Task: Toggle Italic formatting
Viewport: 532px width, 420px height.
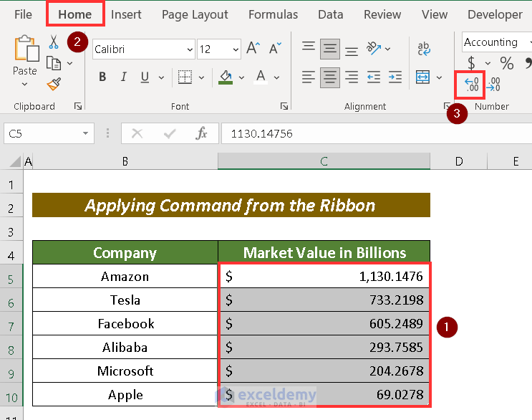Action: click(123, 77)
